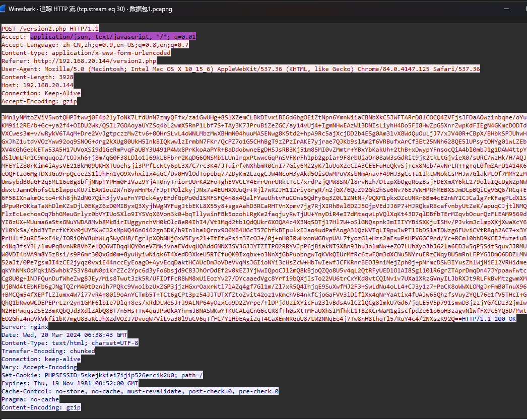Click the Accept-Language header line

coord(95,45)
